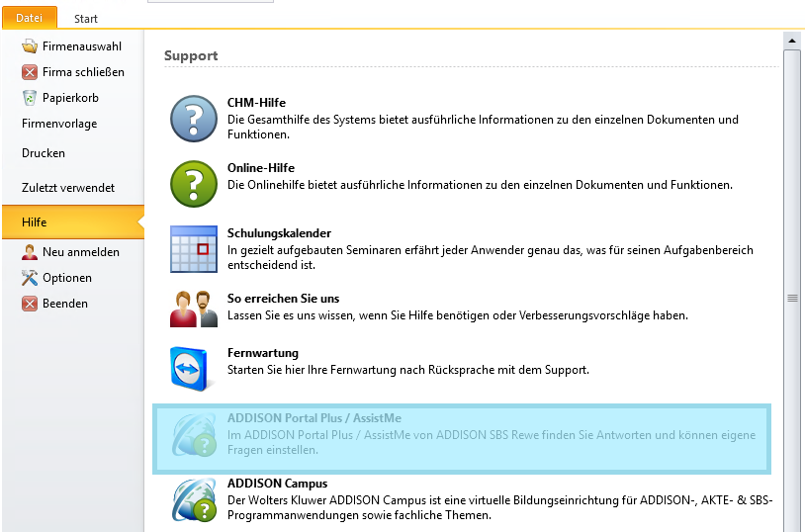Open the Datei tab
Screen dimensions: 805x532
[x=30, y=18]
